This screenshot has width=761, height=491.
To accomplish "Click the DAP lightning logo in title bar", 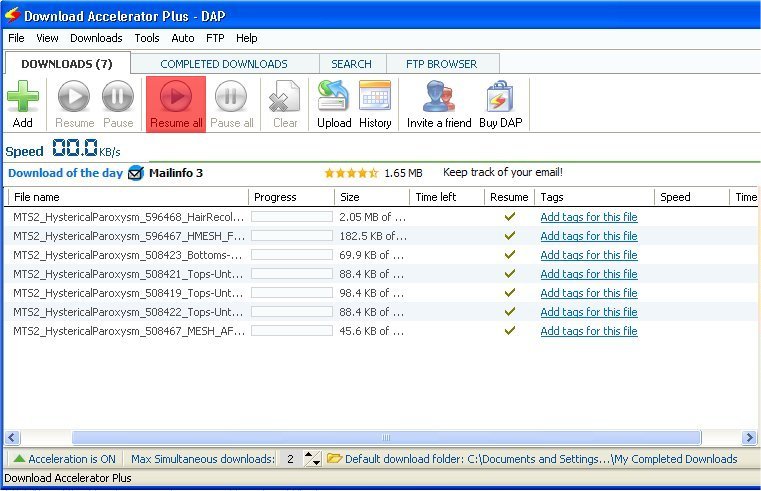I will (12, 16).
